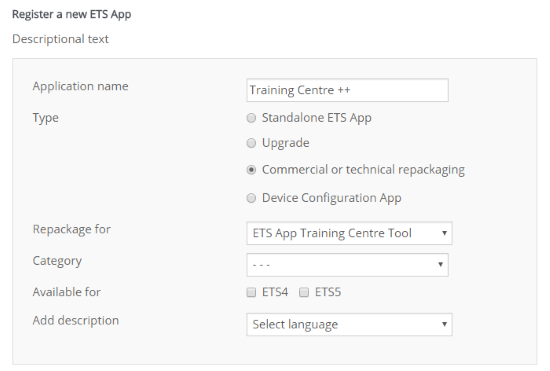Click the 'Application name' field label
The height and width of the screenshot is (371, 550).
coord(80,86)
